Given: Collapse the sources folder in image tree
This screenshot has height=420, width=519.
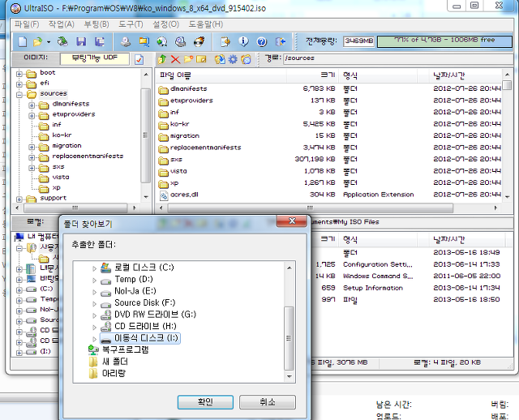Looking at the screenshot, I should click(19, 95).
